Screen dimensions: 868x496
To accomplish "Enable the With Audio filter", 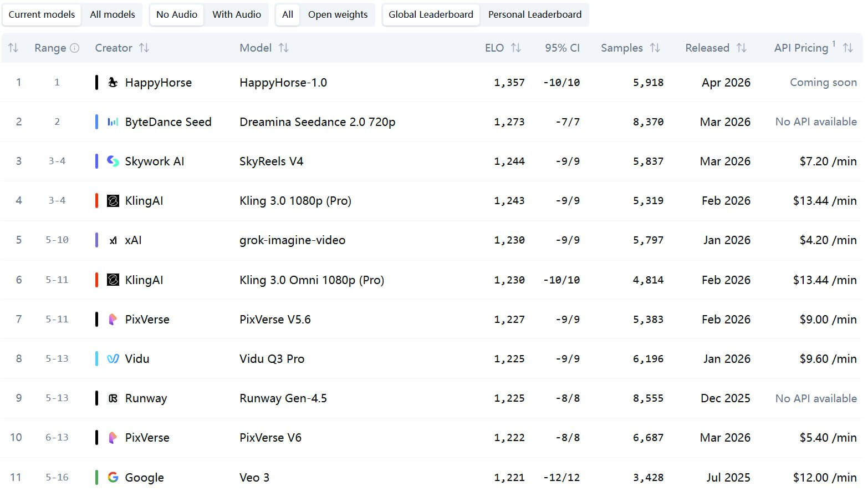I will pos(236,14).
